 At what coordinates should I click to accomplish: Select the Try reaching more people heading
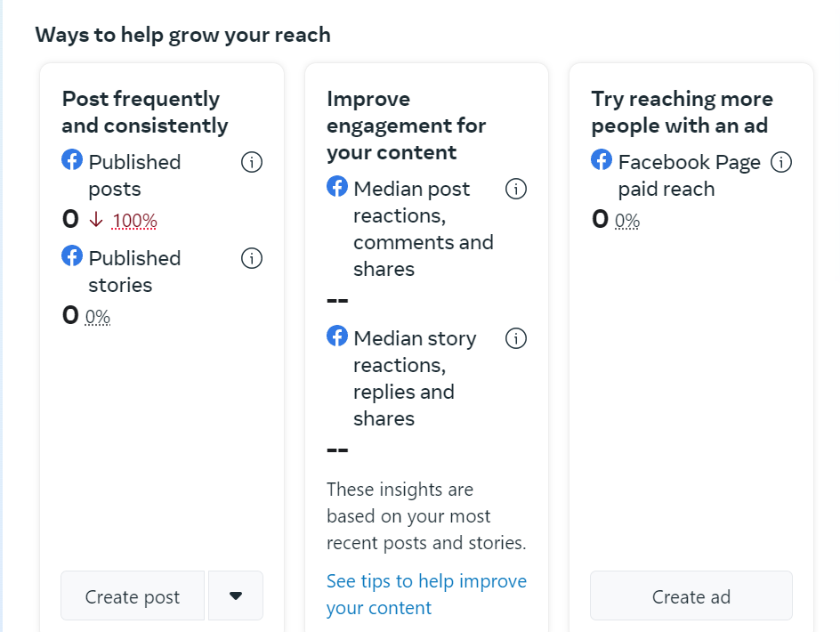682,112
